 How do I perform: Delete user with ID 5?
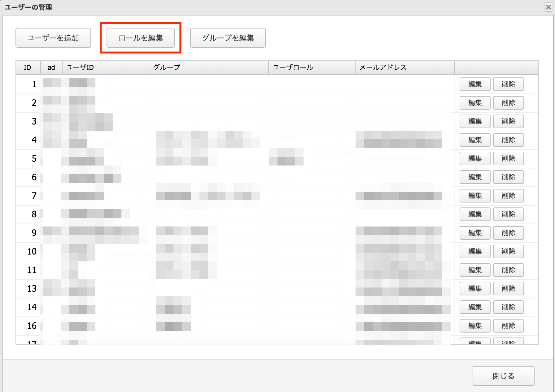click(x=509, y=159)
